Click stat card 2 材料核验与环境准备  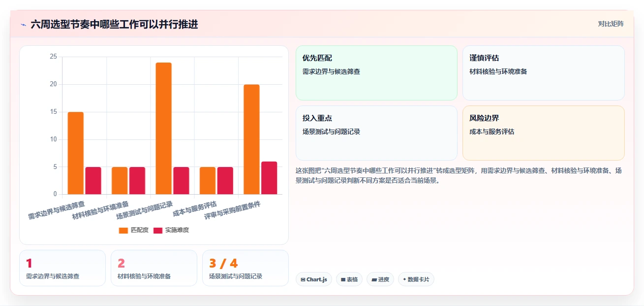[154, 268]
